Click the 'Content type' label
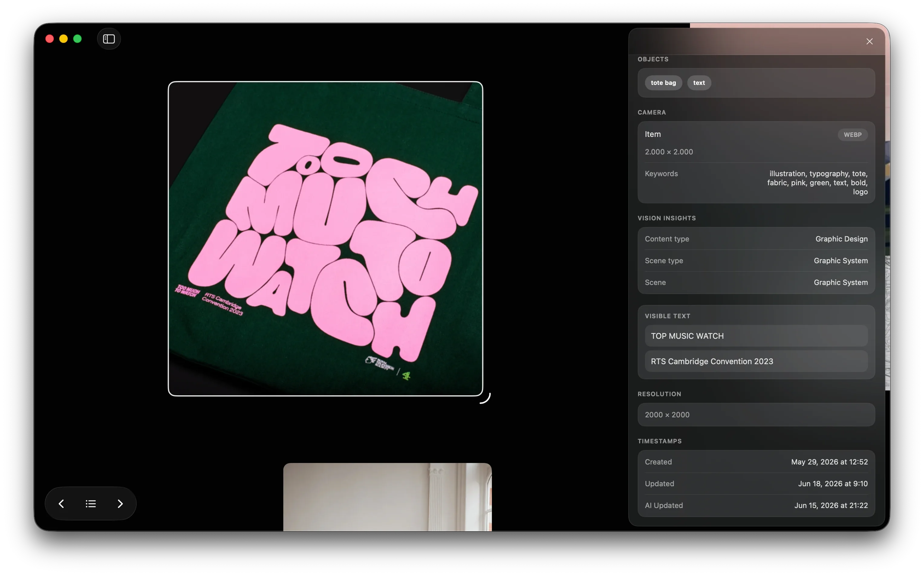924x576 pixels. point(667,239)
